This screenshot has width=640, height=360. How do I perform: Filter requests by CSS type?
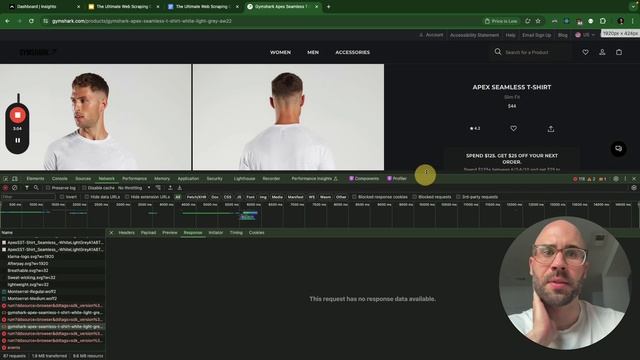coord(227,197)
